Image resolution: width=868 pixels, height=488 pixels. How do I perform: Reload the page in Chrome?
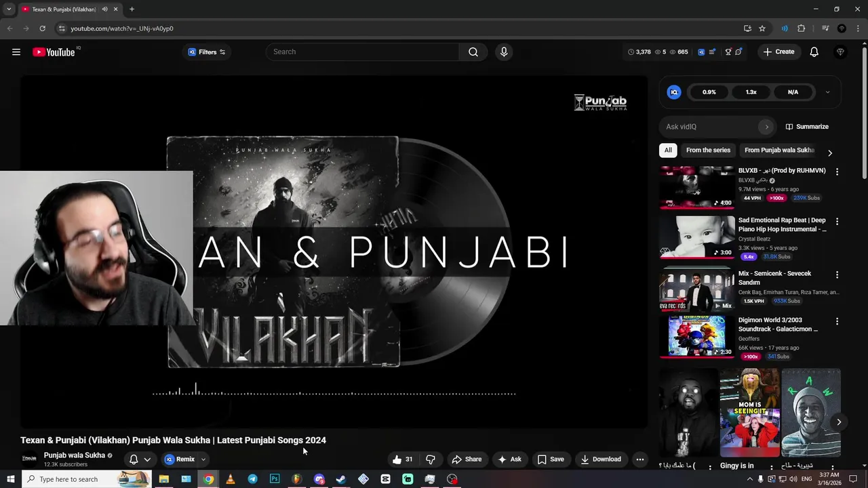point(42,28)
